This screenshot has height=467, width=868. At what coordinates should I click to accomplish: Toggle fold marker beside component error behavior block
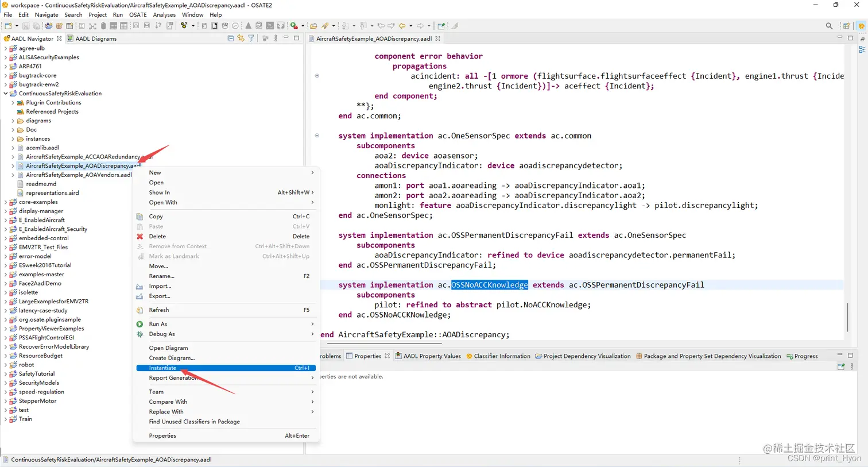tap(317, 76)
